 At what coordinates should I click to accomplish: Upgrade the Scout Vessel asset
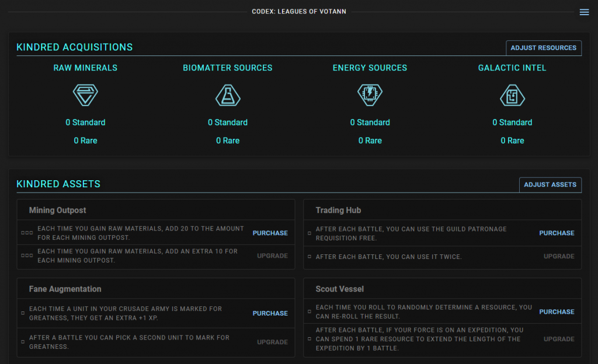tap(559, 339)
